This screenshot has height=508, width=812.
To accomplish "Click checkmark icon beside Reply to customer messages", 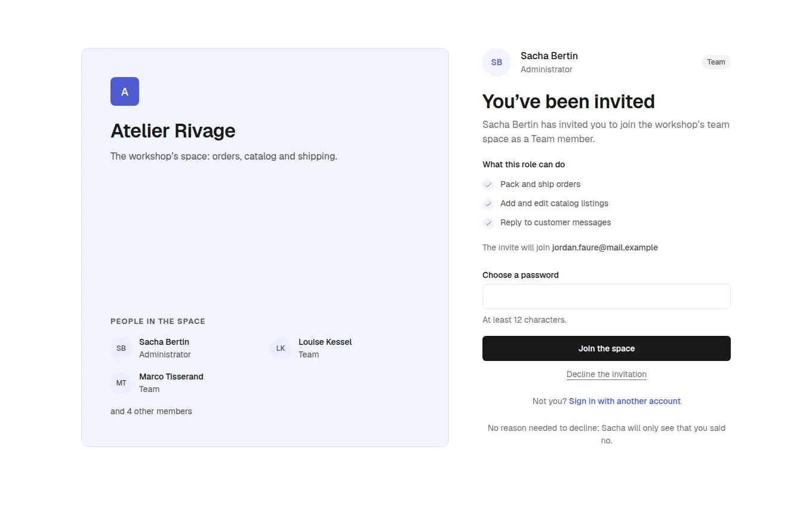I will click(488, 223).
